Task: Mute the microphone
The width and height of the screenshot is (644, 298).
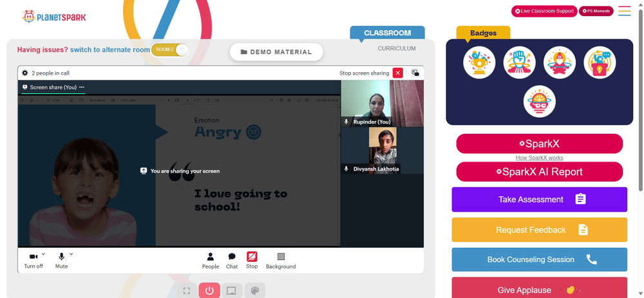Action: 62,260
